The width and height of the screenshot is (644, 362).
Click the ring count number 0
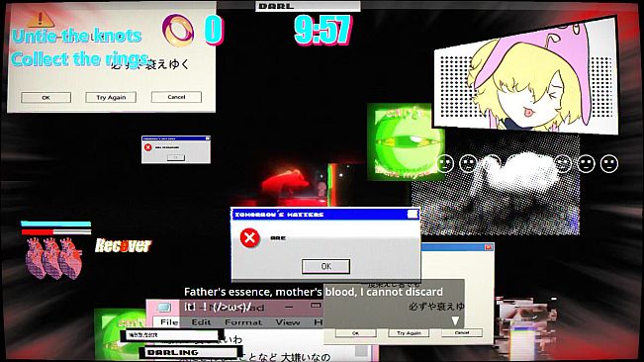coord(214,30)
